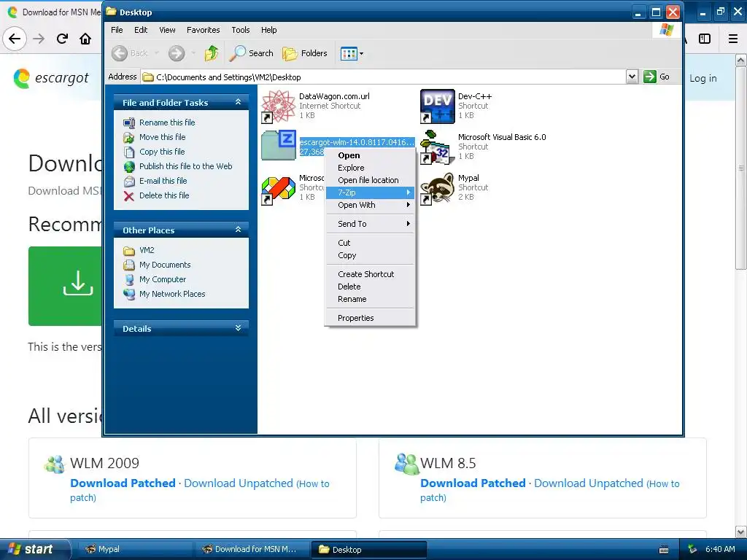Collapse the Other Places panel
The image size is (747, 560).
click(x=239, y=230)
